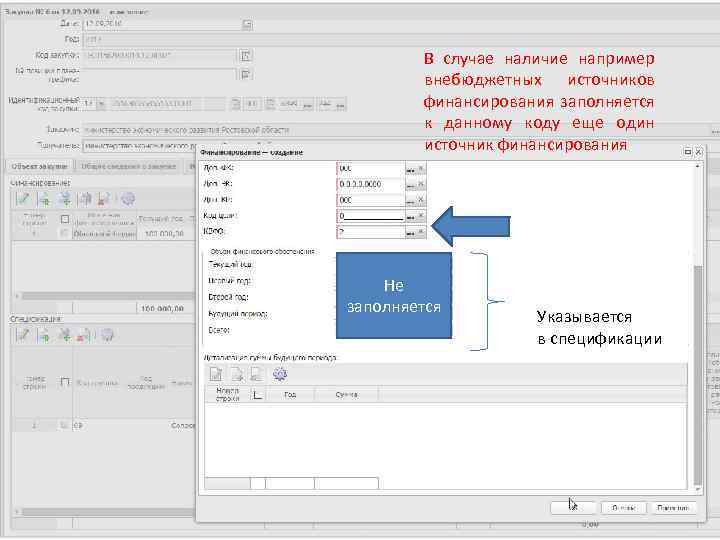
Task: Click into the Доп. ФК input field
Action: tap(371, 169)
